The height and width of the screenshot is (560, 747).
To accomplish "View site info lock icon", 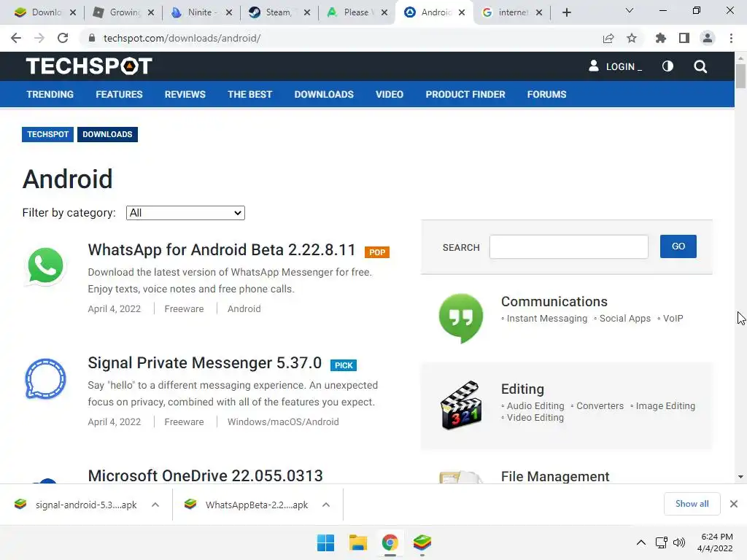I will [92, 38].
